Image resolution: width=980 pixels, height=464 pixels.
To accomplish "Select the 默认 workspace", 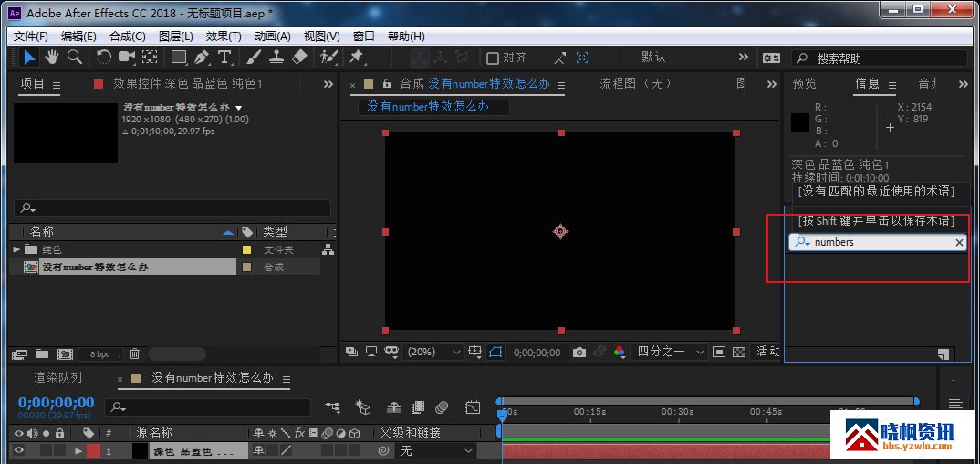I will [x=653, y=58].
